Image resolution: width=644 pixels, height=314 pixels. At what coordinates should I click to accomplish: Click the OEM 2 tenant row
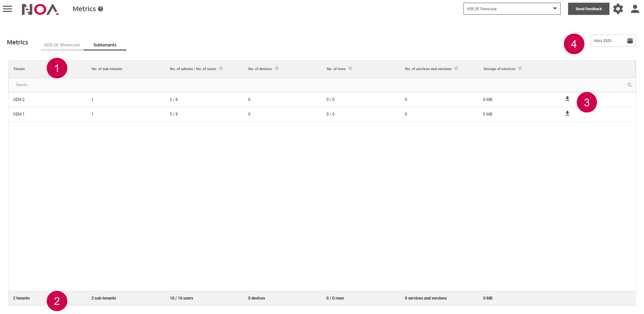(19, 100)
